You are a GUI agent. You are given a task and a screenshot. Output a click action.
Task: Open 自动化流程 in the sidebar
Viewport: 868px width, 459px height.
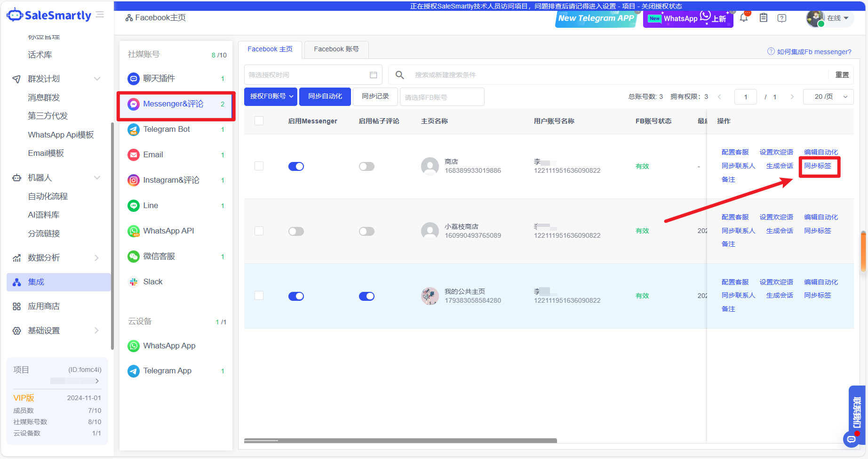tap(48, 196)
